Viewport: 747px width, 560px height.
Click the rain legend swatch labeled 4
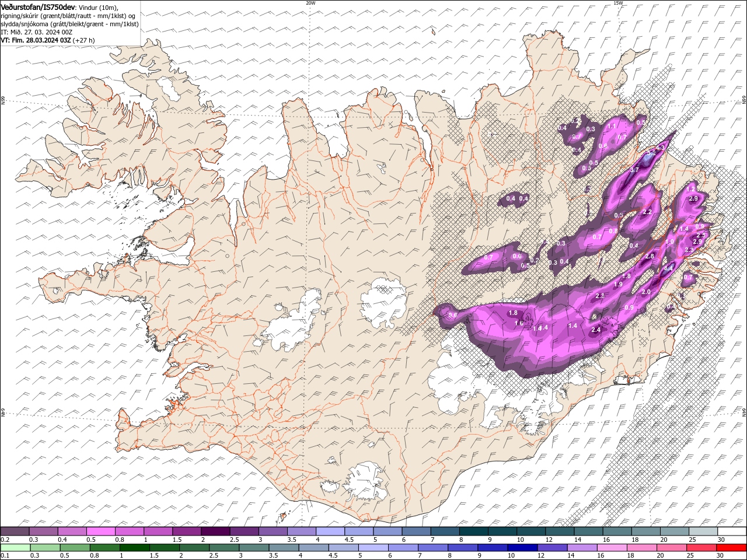(x=313, y=548)
